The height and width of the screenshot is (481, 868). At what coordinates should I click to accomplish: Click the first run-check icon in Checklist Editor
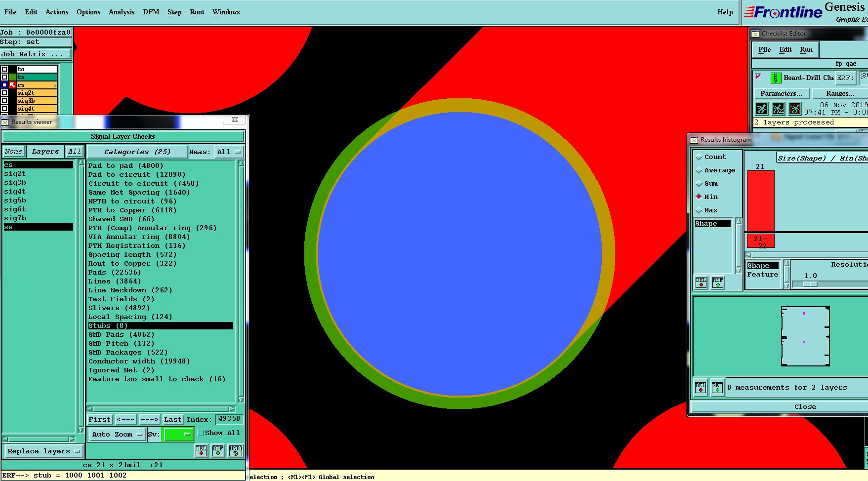761,109
